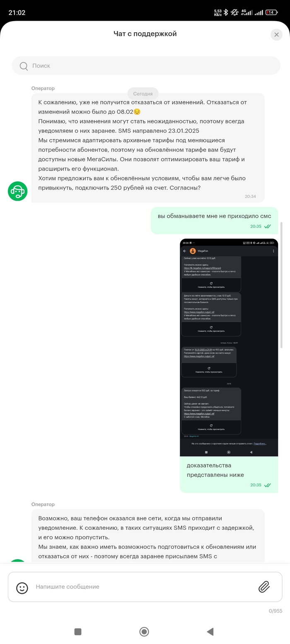Open recent apps with square button
This screenshot has width=290, height=644.
click(x=77, y=632)
